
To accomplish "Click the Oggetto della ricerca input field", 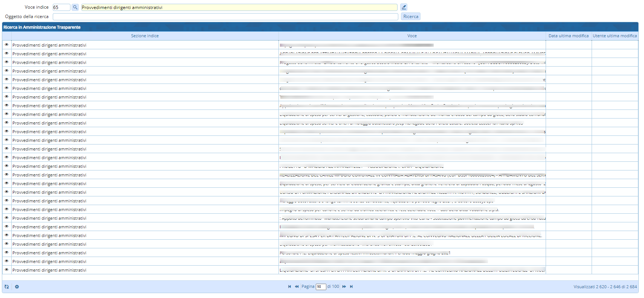I will click(225, 17).
